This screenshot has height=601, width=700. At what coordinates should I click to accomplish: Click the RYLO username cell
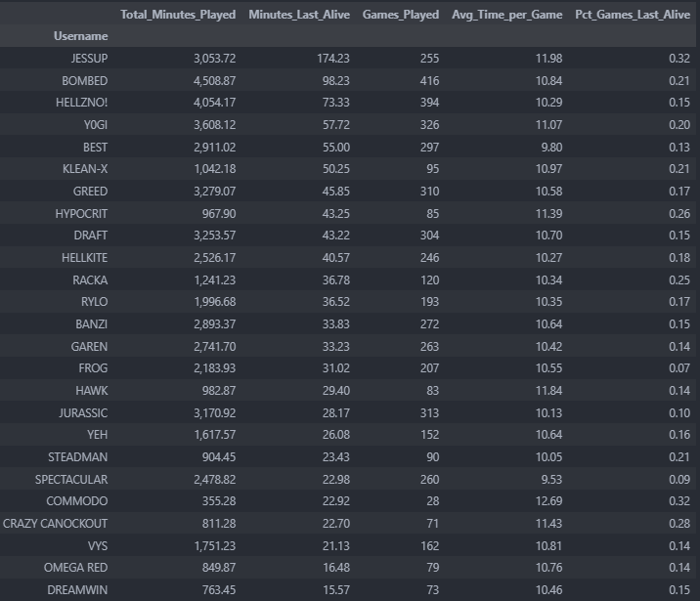pyautogui.click(x=94, y=302)
